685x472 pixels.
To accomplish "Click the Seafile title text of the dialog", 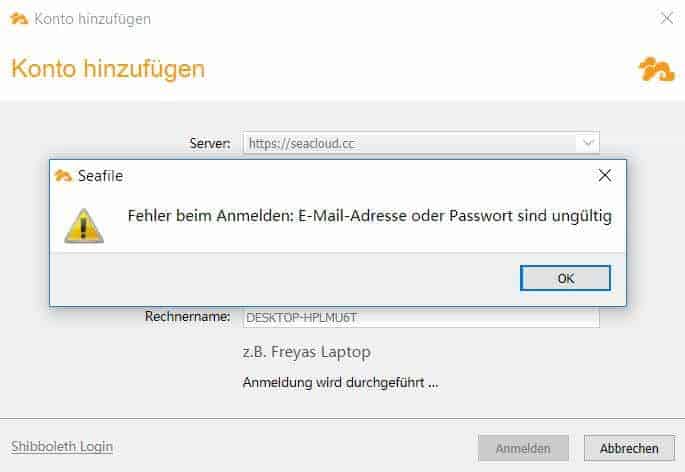I will (x=100, y=176).
